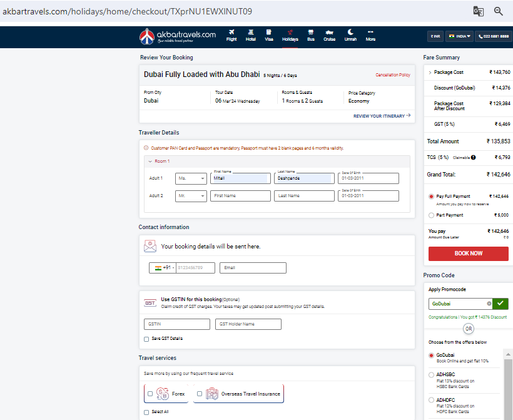Click the Email input field
Screen dimensions: 513x420
coord(253,268)
